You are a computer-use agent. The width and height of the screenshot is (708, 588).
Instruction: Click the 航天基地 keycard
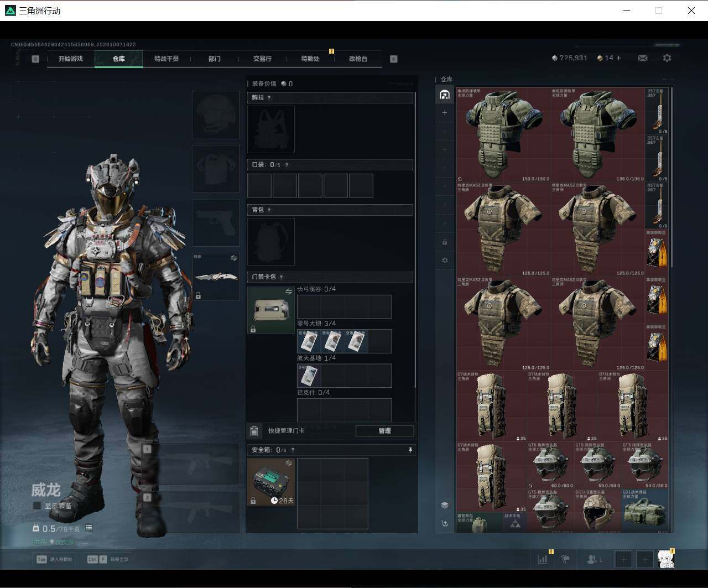309,376
